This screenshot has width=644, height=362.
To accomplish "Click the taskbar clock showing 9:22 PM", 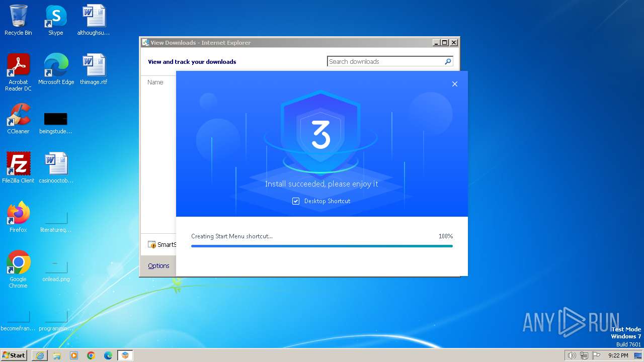I will (618, 355).
